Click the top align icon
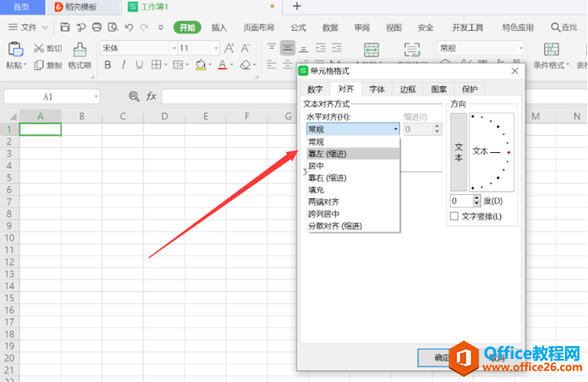Screen dimensions: 588x382 pos(272,48)
